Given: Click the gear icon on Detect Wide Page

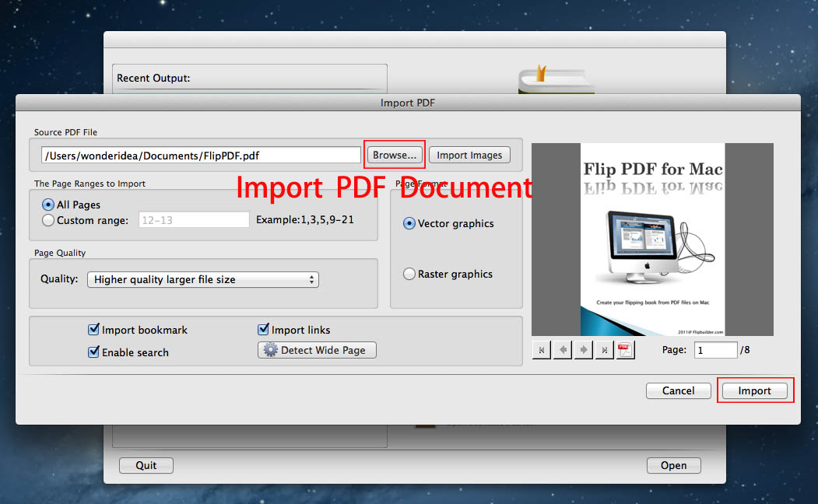Looking at the screenshot, I should coord(270,350).
